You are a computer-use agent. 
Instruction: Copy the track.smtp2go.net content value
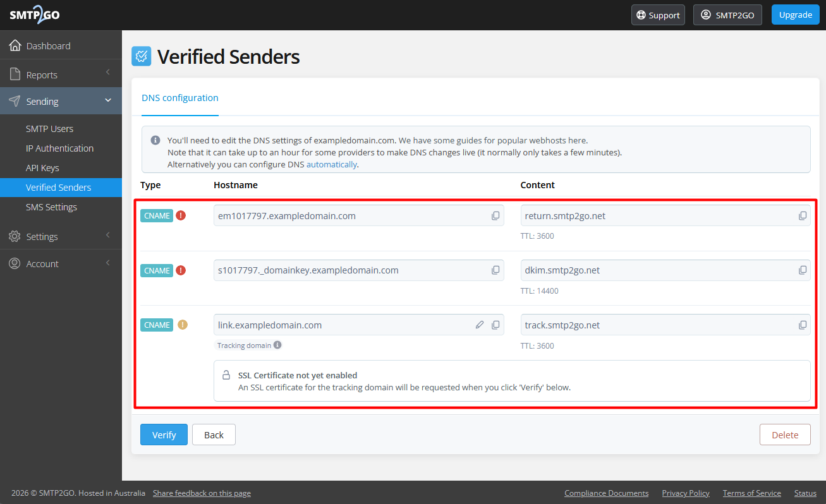click(803, 325)
